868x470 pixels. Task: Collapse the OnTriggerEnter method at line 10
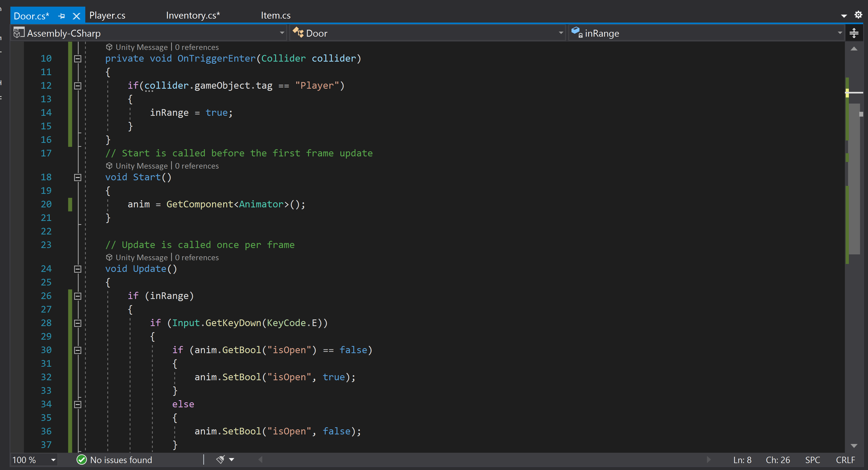78,59
